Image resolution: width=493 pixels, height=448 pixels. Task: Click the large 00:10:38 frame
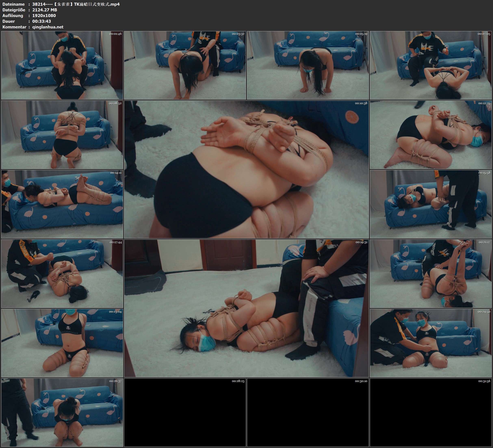pyautogui.click(x=246, y=169)
